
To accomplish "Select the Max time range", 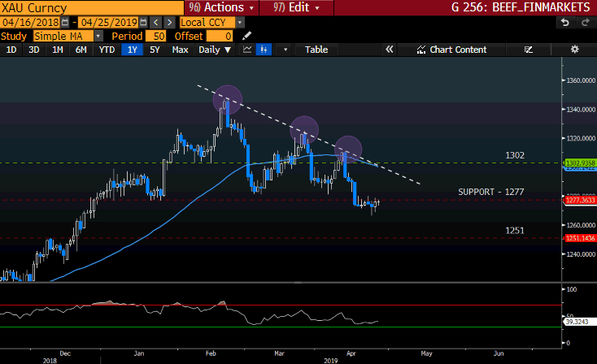I will tap(180, 50).
